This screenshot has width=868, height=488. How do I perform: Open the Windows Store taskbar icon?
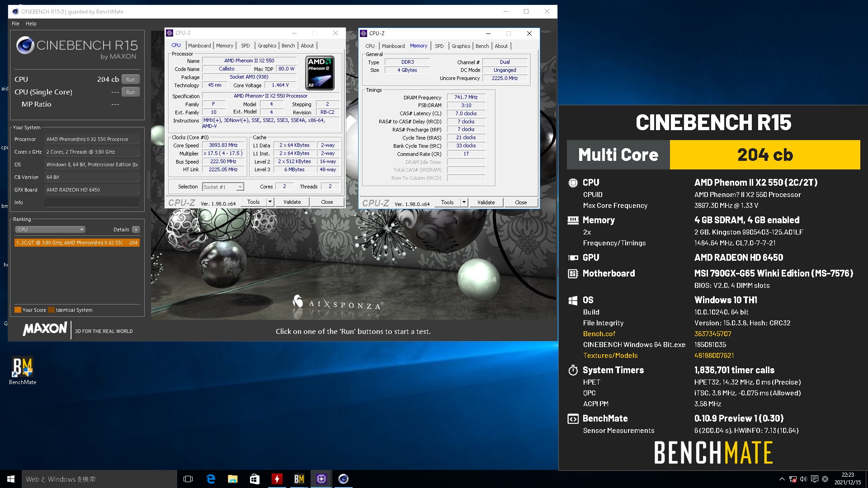[x=255, y=479]
